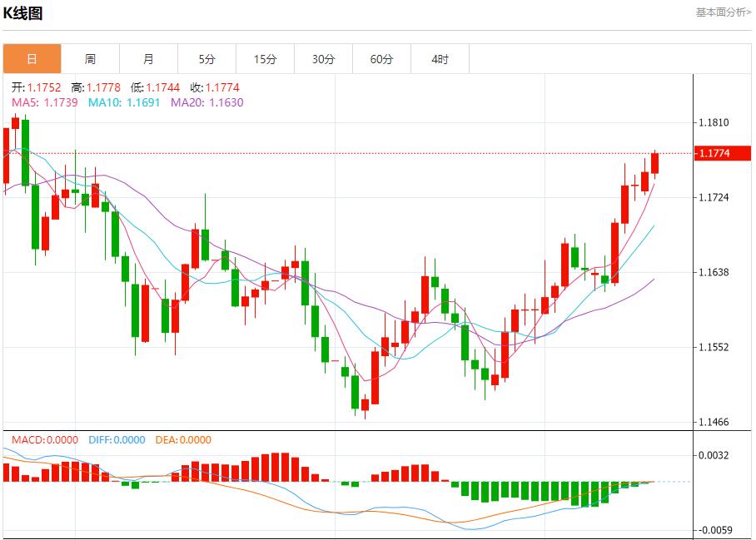Open the 基本面分析 link
The height and width of the screenshot is (540, 756).
click(x=723, y=12)
